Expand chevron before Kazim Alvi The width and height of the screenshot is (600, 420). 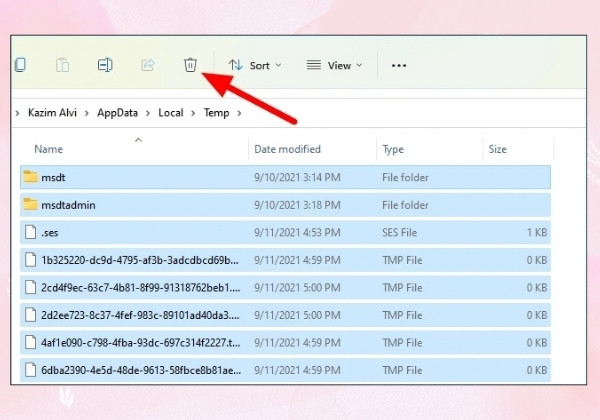(17, 113)
